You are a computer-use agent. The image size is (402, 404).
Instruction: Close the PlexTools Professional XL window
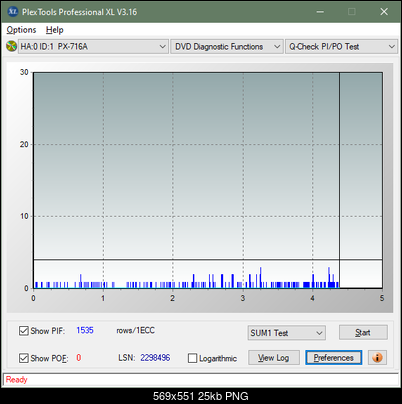384,12
